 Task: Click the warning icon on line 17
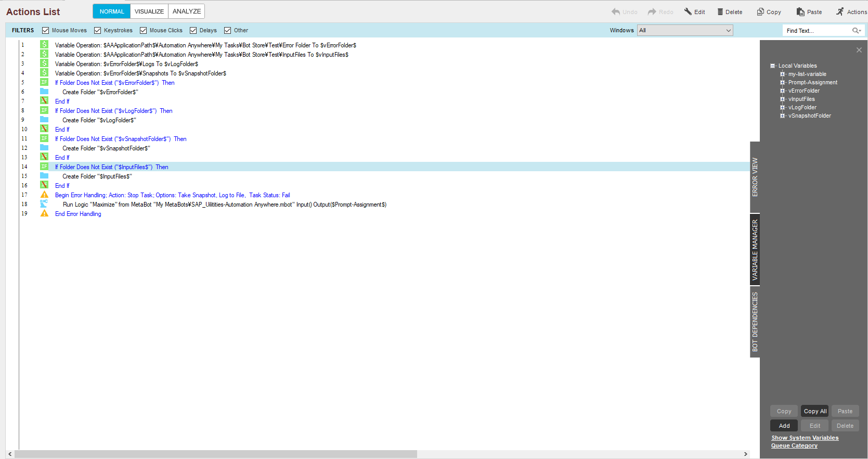pyautogui.click(x=44, y=195)
